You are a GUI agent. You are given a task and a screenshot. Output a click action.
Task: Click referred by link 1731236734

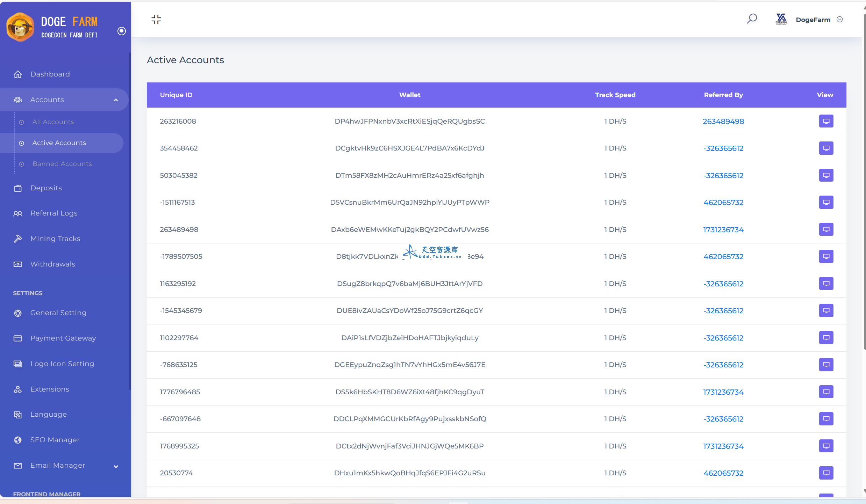723,229
